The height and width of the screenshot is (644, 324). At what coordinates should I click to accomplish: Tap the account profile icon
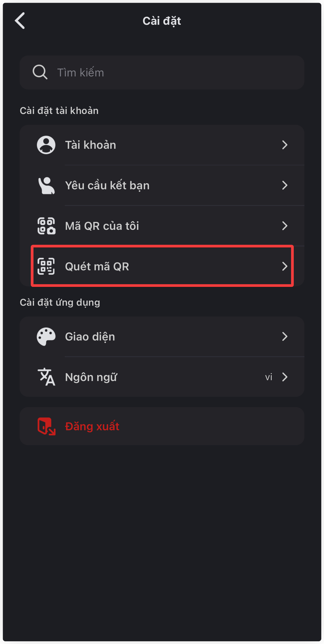pyautogui.click(x=46, y=145)
